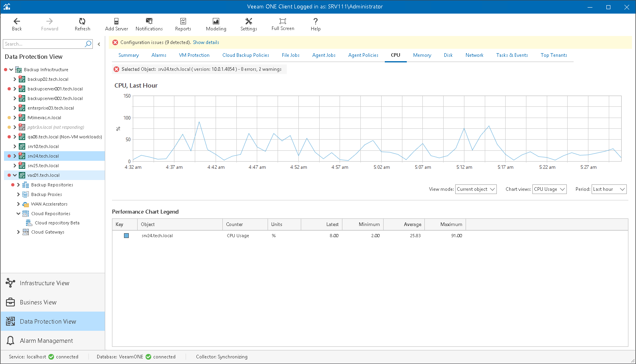This screenshot has height=364, width=636.
Task: Open the Tasks & Events tab
Action: click(512, 55)
